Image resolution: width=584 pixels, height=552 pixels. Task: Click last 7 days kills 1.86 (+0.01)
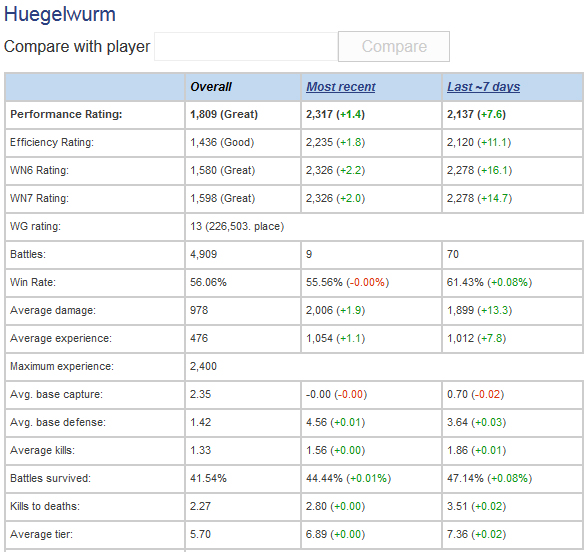(x=476, y=450)
